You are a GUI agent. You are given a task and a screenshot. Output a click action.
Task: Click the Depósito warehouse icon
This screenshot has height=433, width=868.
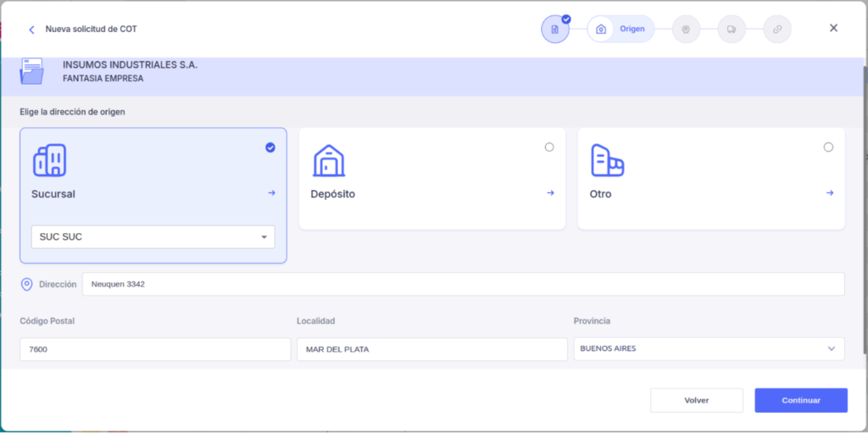[x=329, y=161]
